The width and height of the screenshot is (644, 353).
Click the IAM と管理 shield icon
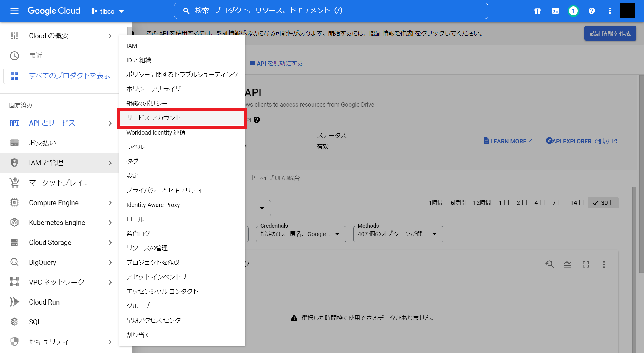(x=14, y=163)
